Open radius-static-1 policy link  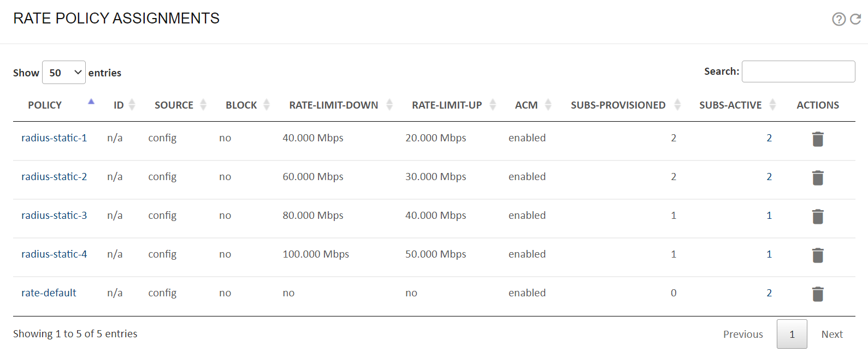click(54, 138)
